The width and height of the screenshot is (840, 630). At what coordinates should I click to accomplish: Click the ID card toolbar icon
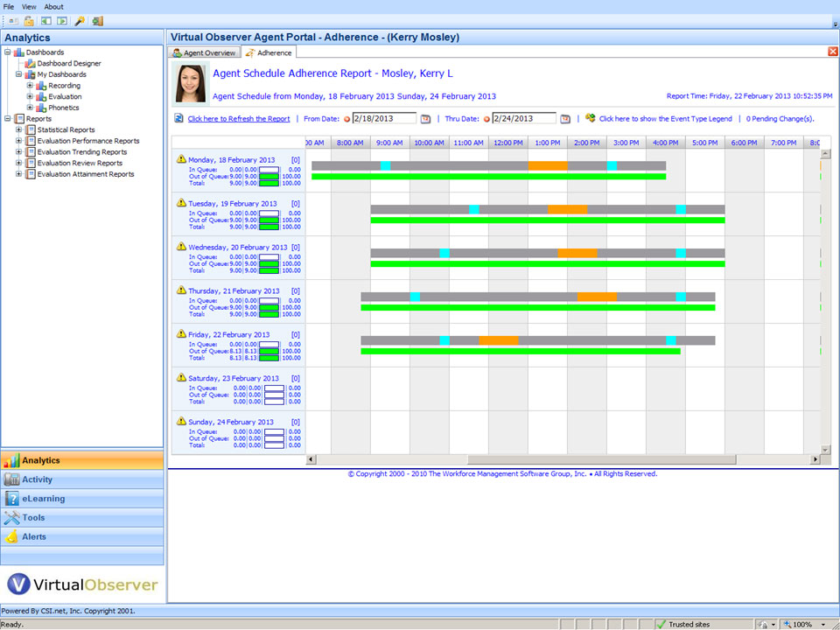13,21
